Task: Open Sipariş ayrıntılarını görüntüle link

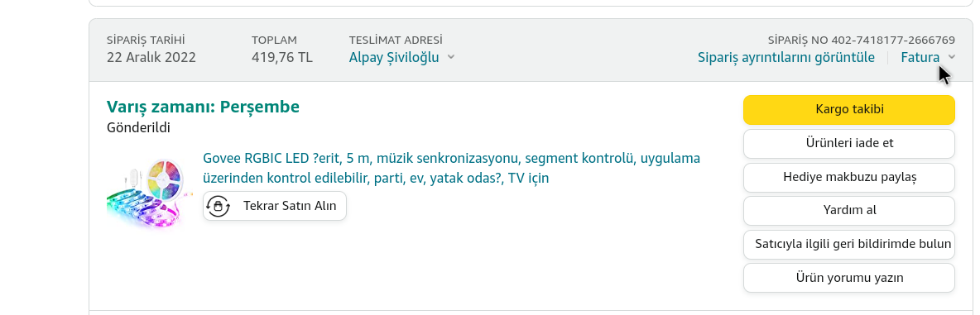Action: pos(785,57)
